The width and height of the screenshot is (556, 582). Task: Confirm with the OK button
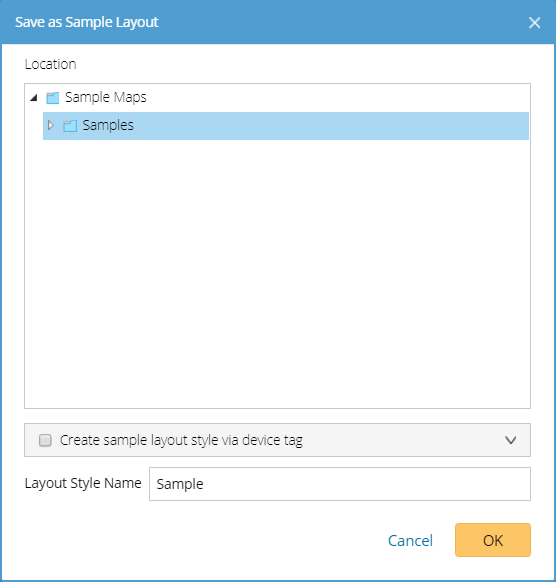pos(493,540)
